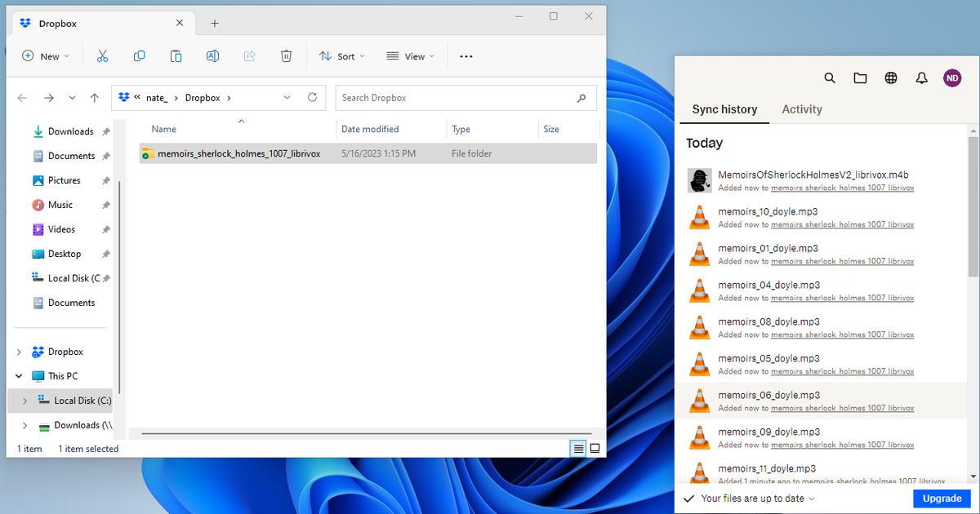This screenshot has width=980, height=514.
Task: Click the Copy icon in the toolbar
Action: 140,55
